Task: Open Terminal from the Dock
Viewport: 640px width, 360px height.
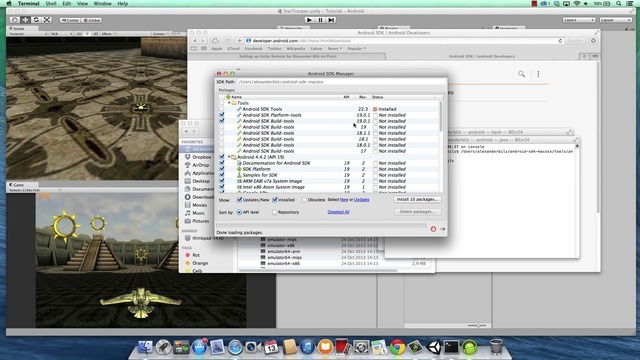Action: point(451,347)
